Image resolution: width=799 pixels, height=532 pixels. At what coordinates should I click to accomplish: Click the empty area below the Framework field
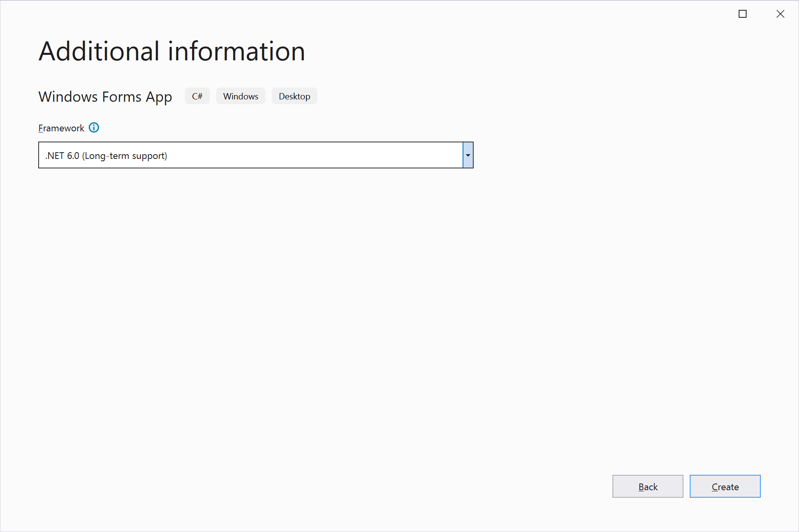pyautogui.click(x=256, y=276)
